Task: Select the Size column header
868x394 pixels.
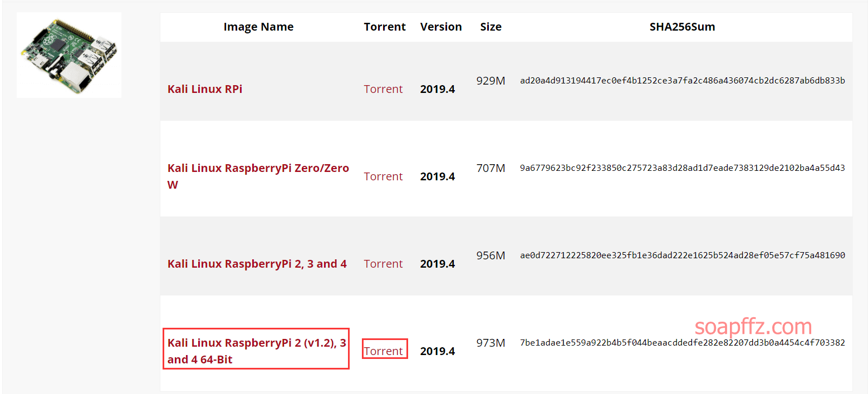Action: (491, 27)
